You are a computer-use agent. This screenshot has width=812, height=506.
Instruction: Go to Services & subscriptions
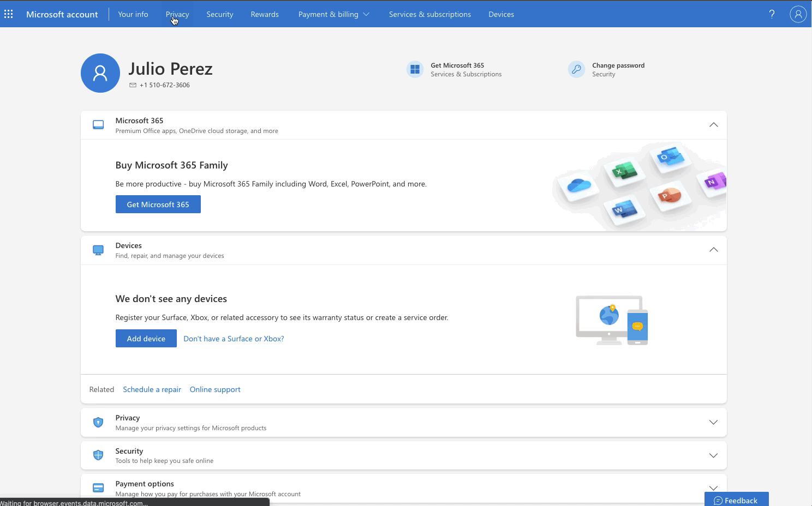point(429,14)
